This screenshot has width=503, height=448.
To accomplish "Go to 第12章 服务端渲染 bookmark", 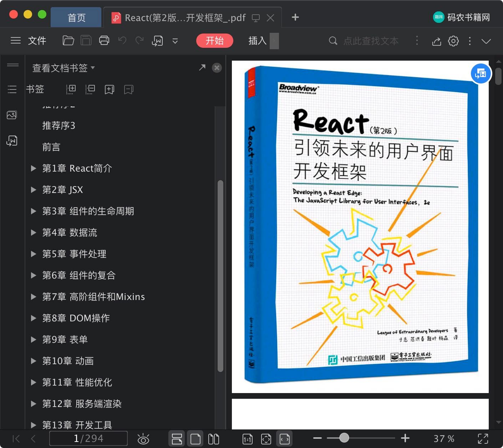I will [82, 404].
